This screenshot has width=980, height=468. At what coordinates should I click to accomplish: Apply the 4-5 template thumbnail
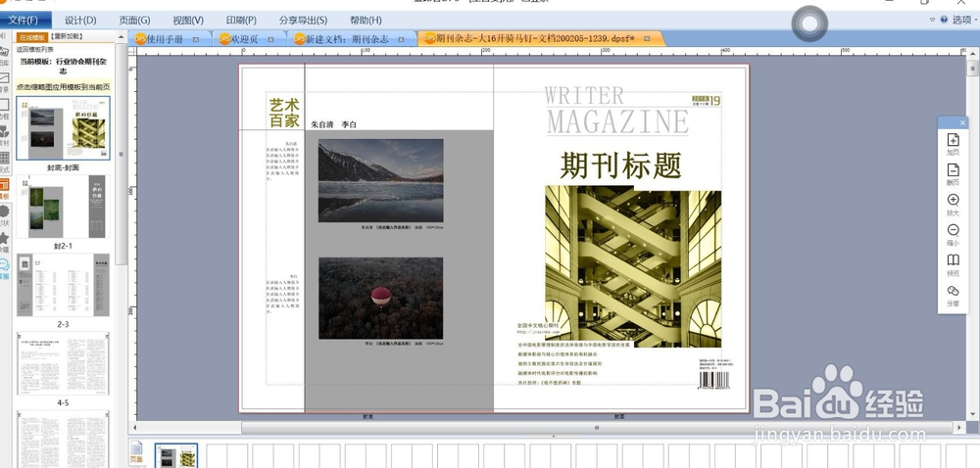tap(63, 363)
